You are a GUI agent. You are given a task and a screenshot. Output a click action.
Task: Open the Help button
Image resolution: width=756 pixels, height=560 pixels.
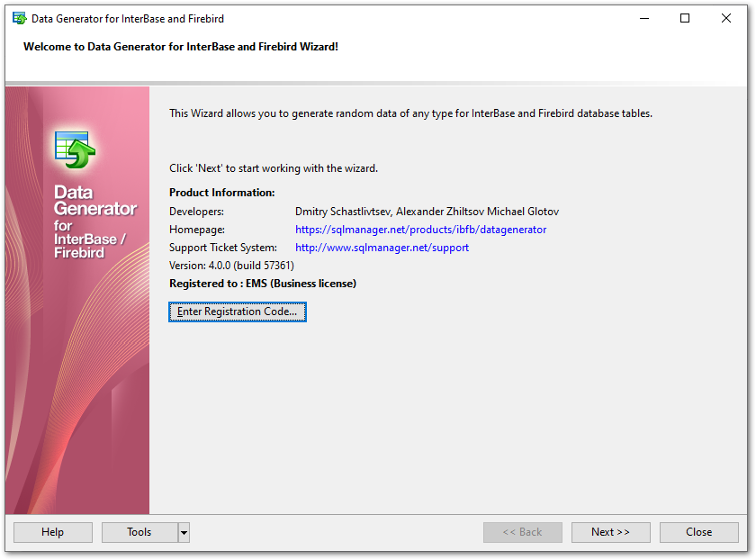[52, 532]
